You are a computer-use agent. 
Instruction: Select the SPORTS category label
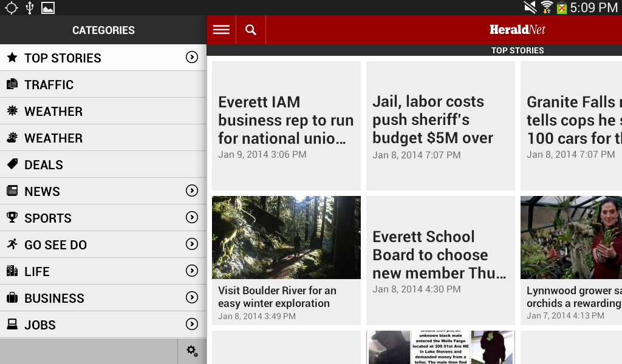tap(48, 218)
